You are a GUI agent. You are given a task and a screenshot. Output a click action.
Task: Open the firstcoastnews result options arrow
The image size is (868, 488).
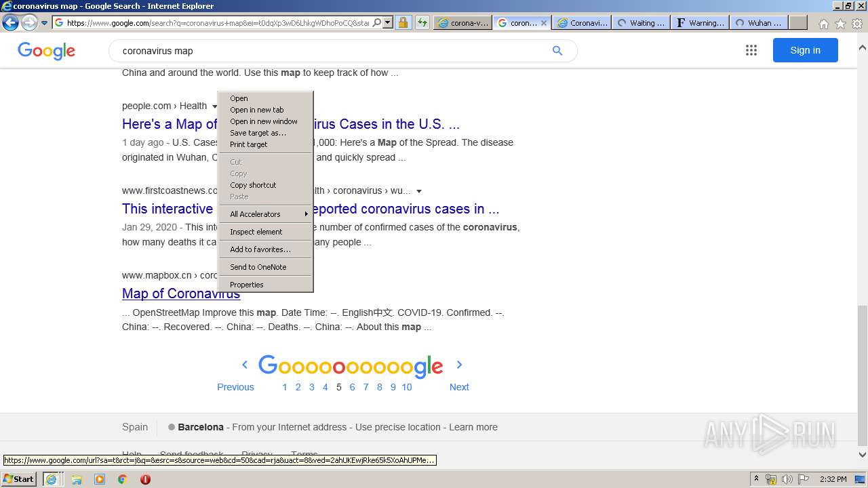point(419,191)
